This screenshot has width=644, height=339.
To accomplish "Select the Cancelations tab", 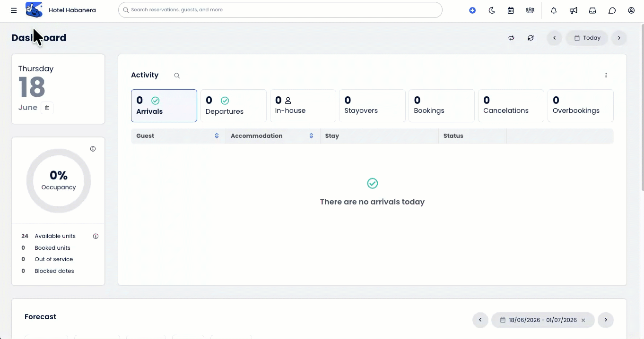I will tap(511, 106).
